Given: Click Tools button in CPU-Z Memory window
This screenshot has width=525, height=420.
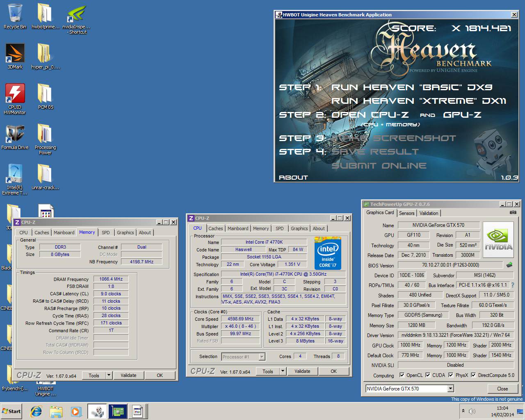Looking at the screenshot, I should [x=94, y=375].
